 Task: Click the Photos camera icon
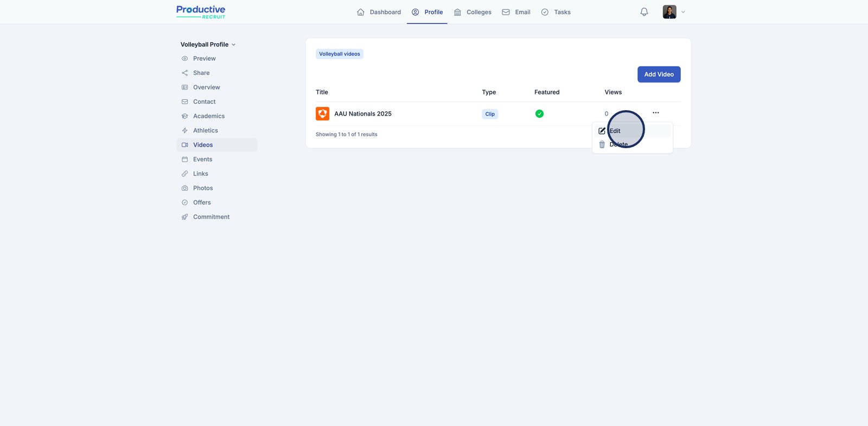185,188
